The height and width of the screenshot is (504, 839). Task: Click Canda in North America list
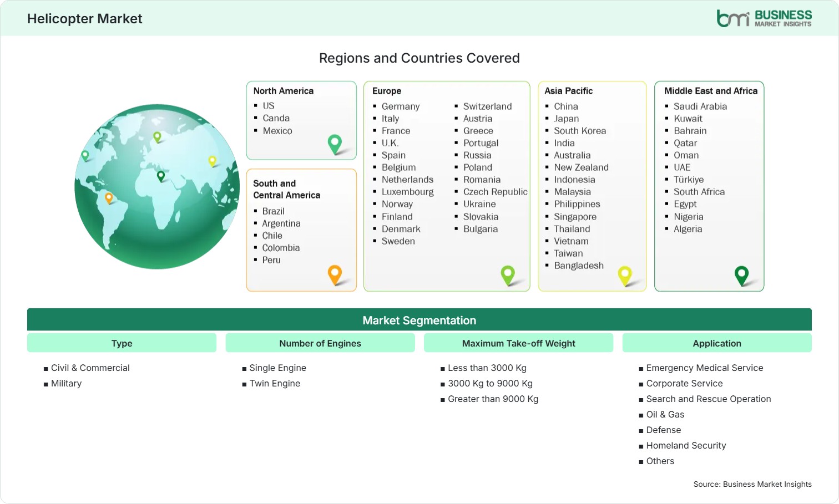coord(276,118)
